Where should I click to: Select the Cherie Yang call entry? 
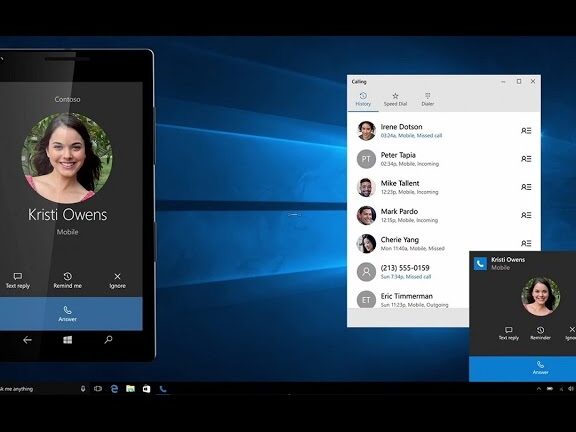tap(444, 244)
